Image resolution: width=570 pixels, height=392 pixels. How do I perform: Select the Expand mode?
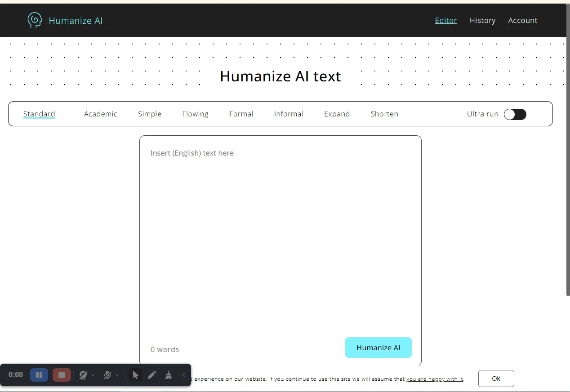pyautogui.click(x=337, y=114)
